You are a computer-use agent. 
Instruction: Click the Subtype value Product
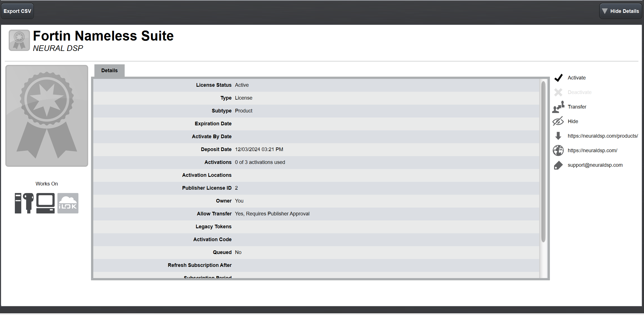point(243,111)
